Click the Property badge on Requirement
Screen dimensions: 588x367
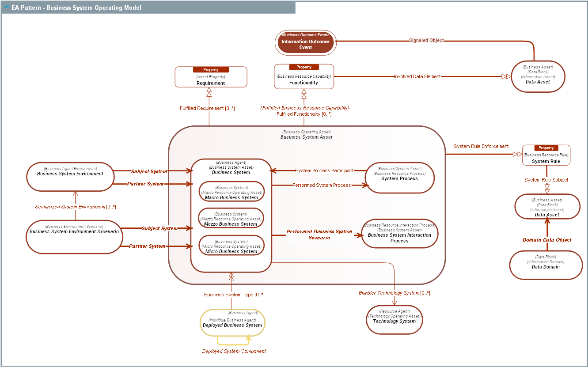(x=211, y=70)
